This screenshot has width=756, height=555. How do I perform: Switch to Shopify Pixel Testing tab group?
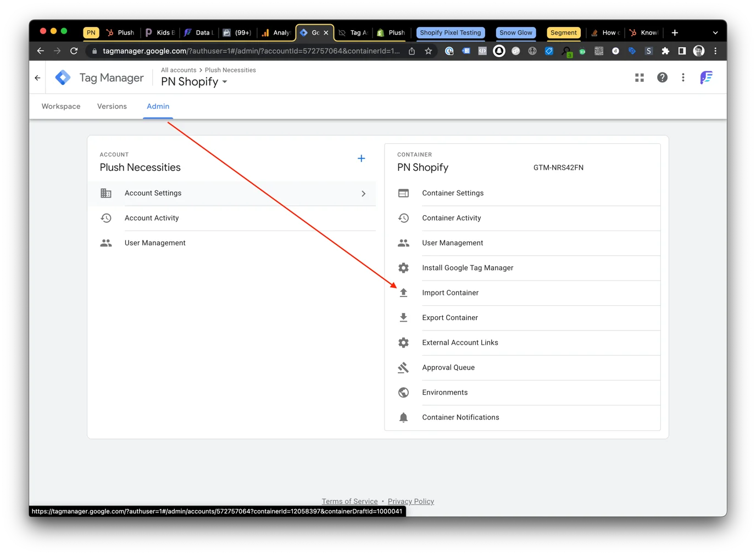451,32
